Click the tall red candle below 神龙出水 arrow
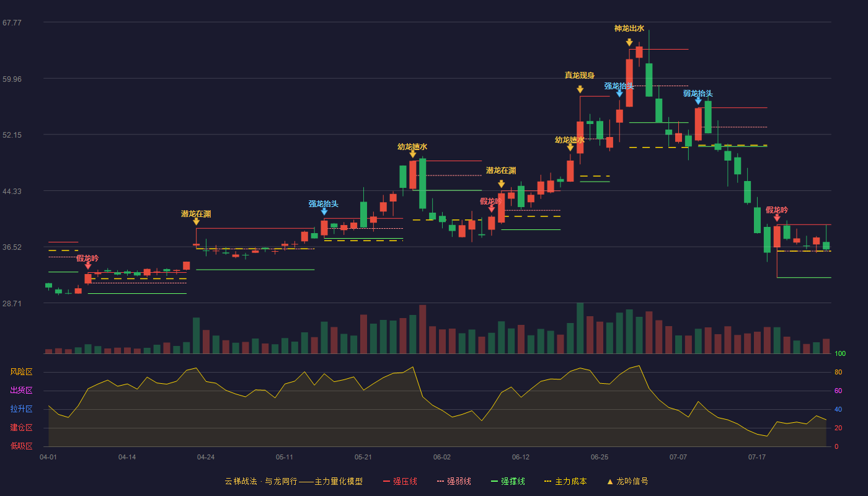The height and width of the screenshot is (496, 868). coord(629,83)
